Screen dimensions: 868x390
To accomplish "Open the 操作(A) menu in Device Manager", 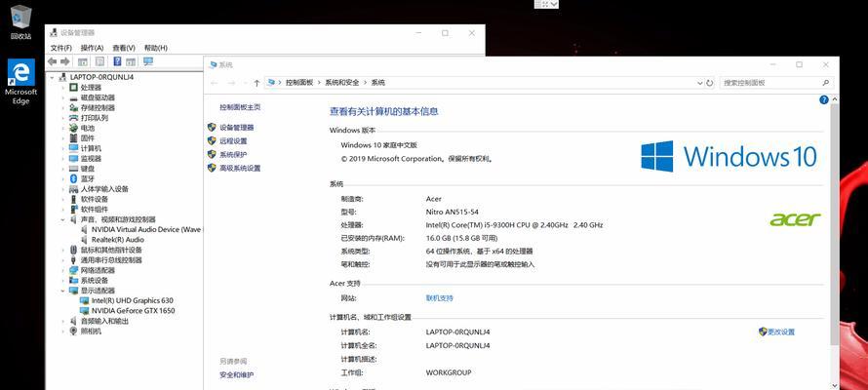I will 92,48.
